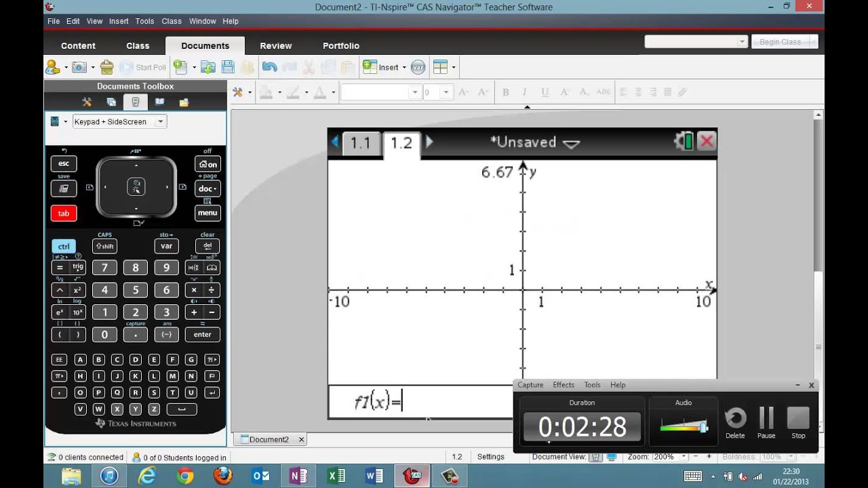Toggle the ctrl key on keypad
Screen dimensions: 868x488
pyautogui.click(x=64, y=246)
